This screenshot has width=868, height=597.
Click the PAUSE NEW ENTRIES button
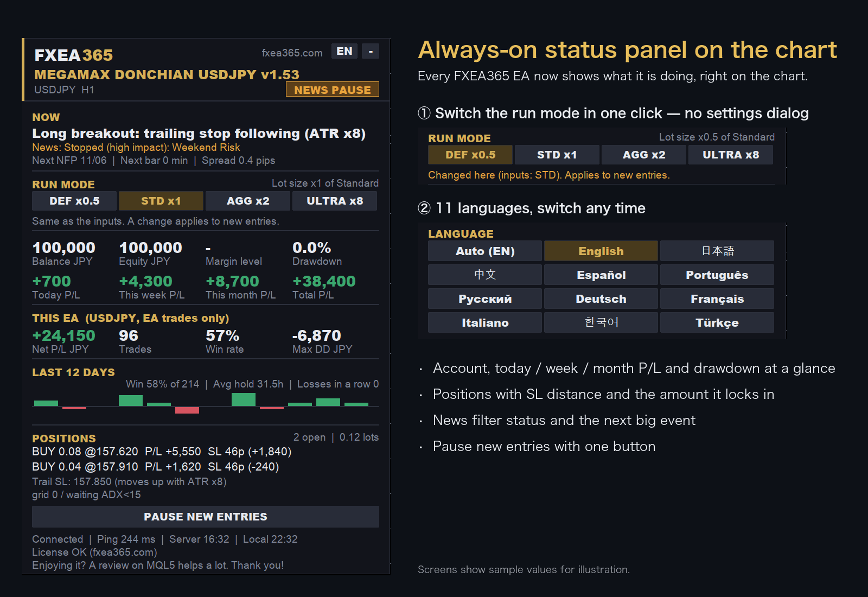pyautogui.click(x=206, y=517)
